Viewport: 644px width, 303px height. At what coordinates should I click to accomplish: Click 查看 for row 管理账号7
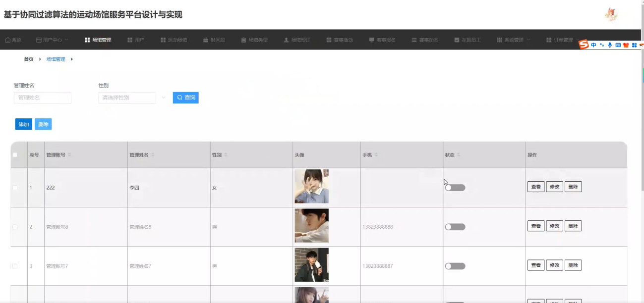[536, 265]
